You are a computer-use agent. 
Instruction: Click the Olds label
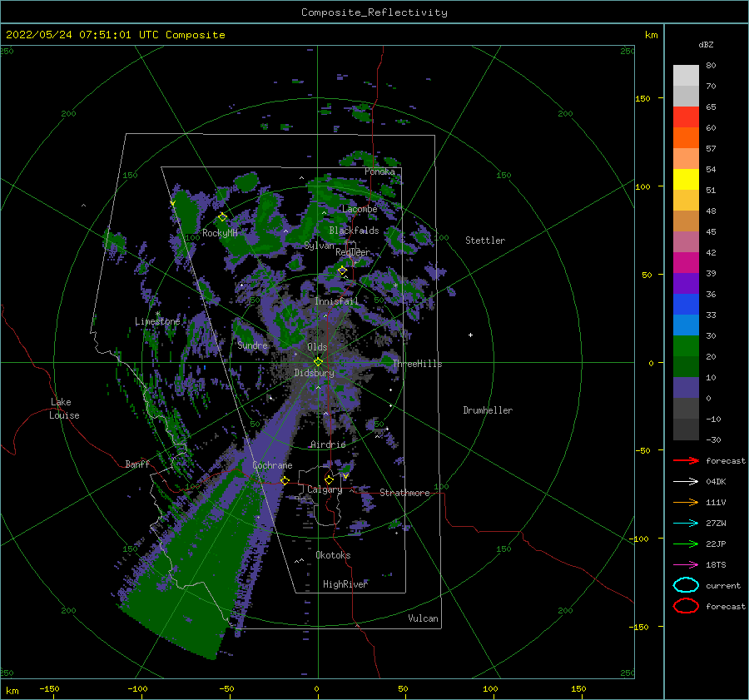(317, 347)
